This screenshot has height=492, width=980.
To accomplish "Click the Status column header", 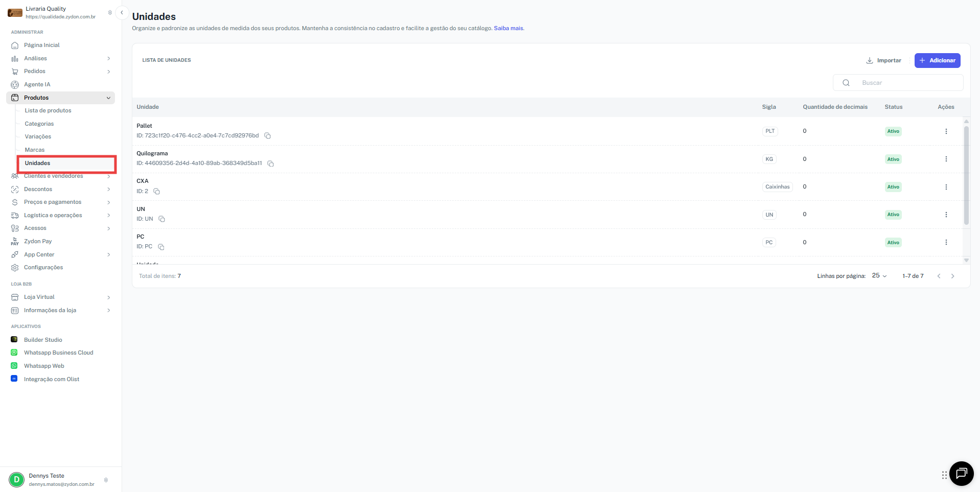I will point(893,107).
